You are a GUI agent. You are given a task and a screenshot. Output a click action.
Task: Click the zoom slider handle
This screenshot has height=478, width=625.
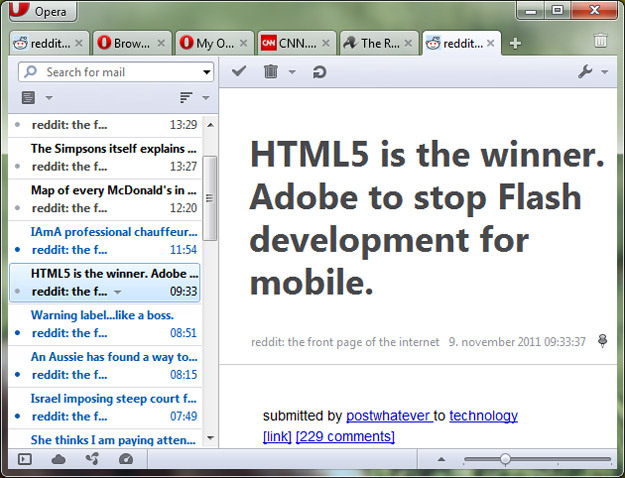[x=505, y=459]
